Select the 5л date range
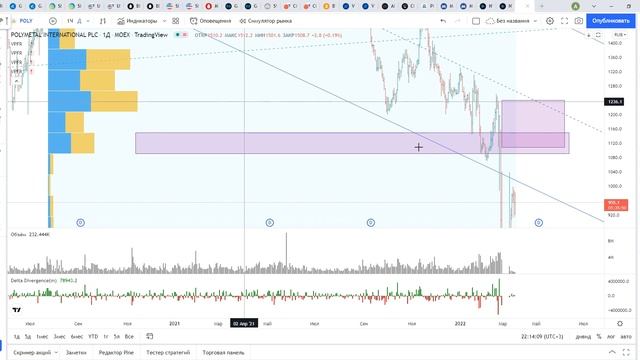The width and height of the screenshot is (640, 360). pyautogui.click(x=117, y=337)
